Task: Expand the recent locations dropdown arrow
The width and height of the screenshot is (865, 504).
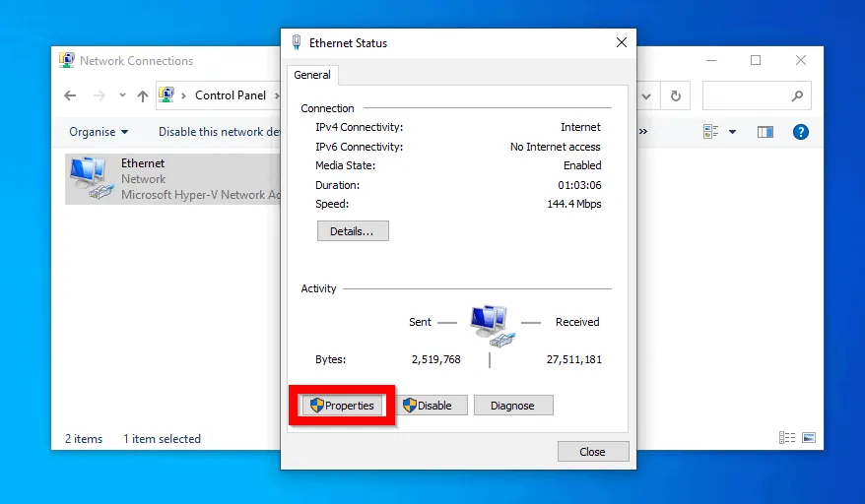Action: (x=122, y=96)
